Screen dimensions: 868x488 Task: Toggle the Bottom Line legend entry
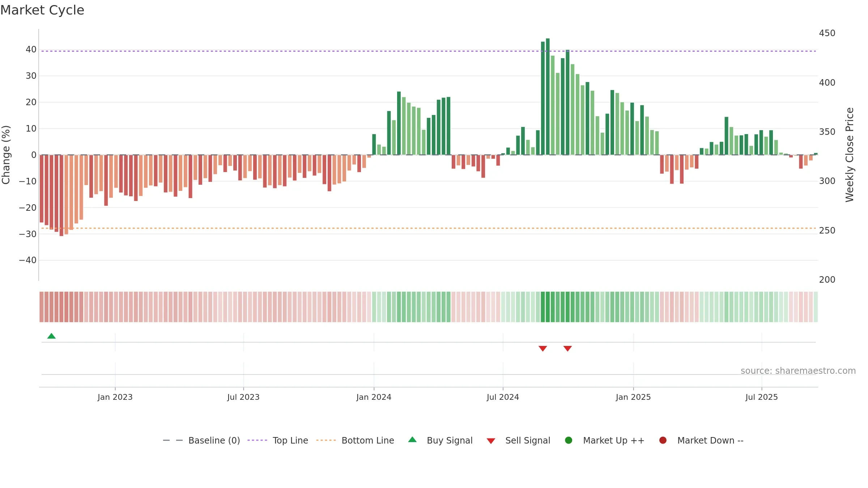[x=355, y=440]
